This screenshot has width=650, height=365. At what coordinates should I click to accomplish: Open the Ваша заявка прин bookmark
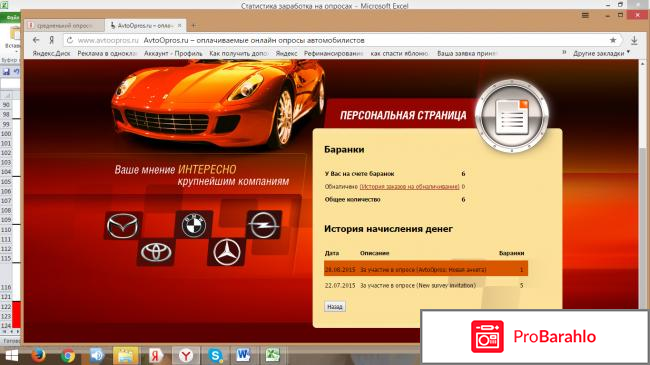[x=467, y=53]
